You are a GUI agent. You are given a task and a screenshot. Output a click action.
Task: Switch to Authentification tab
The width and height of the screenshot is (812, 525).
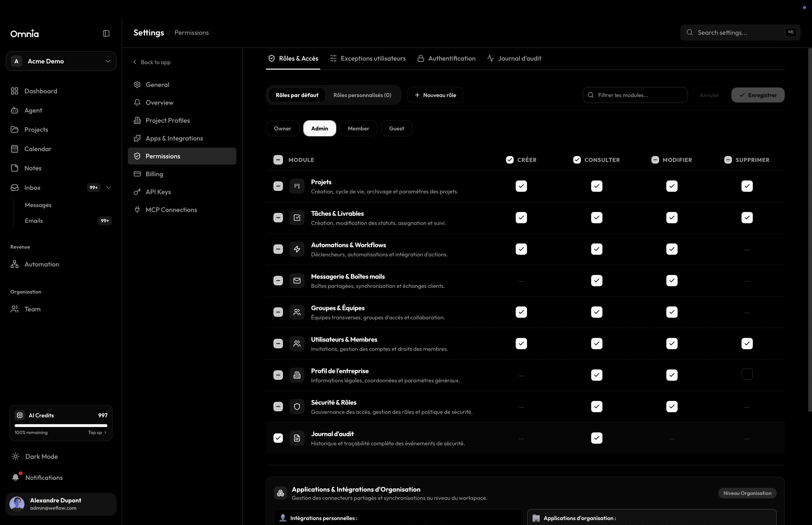point(446,59)
